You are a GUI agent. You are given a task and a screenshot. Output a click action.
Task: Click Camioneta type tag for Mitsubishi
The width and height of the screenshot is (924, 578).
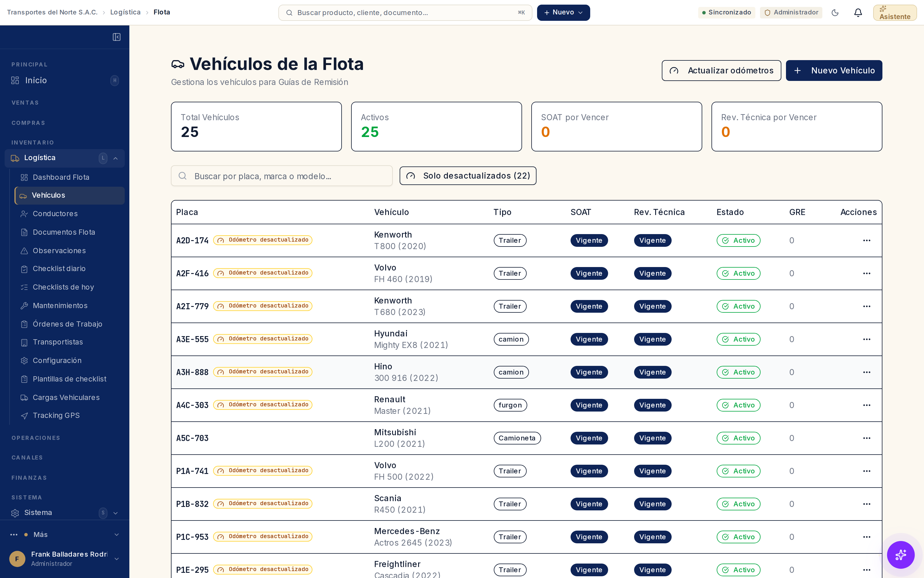pyautogui.click(x=517, y=438)
